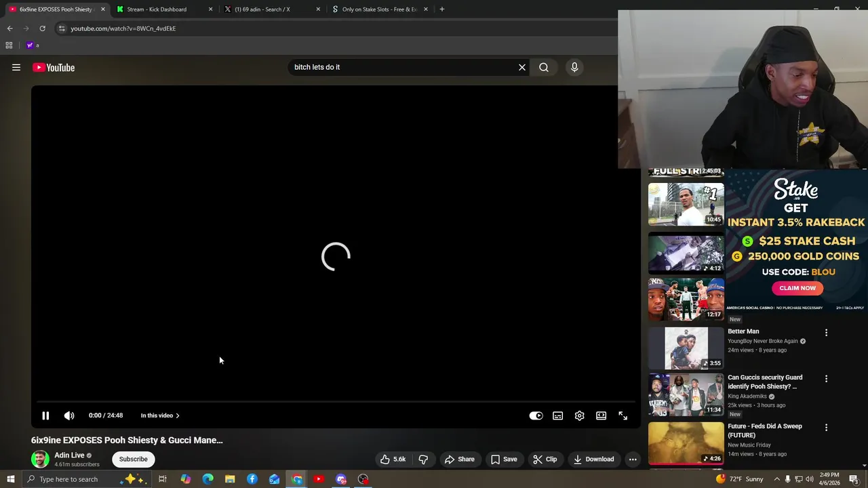The height and width of the screenshot is (488, 868).
Task: Open the player settings gear
Action: [579, 415]
